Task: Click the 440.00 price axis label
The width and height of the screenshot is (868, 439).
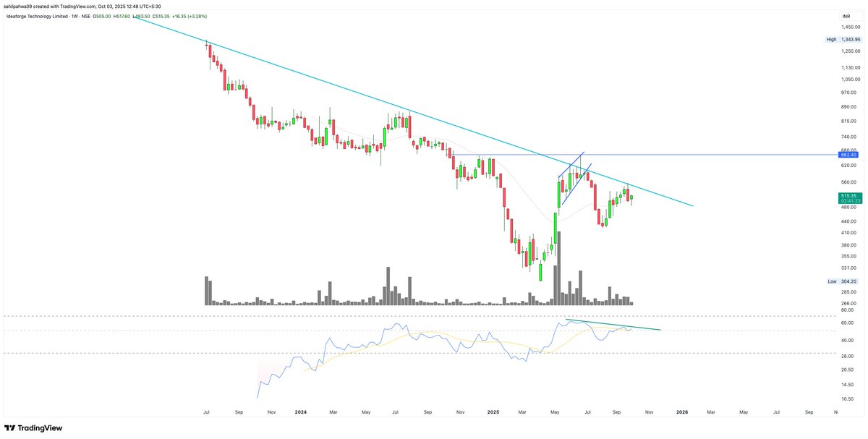Action: tap(848, 221)
